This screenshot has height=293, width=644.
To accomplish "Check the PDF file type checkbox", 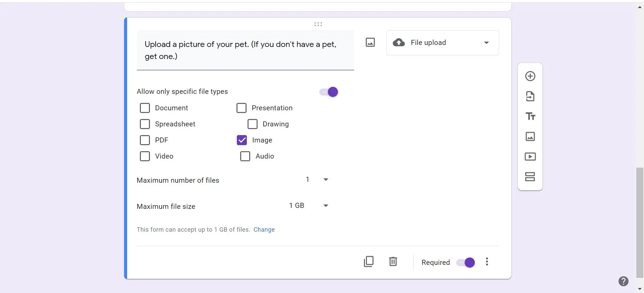I will pyautogui.click(x=145, y=140).
